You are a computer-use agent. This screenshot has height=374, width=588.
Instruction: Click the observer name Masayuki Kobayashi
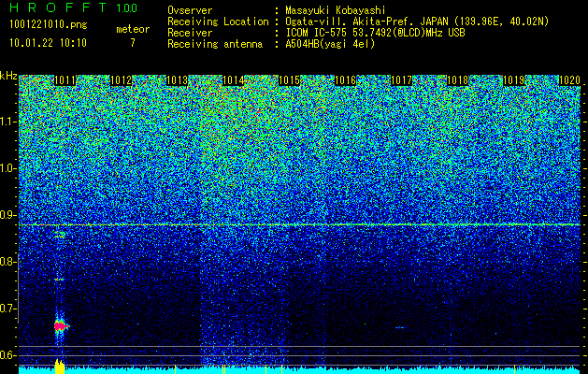336,10
